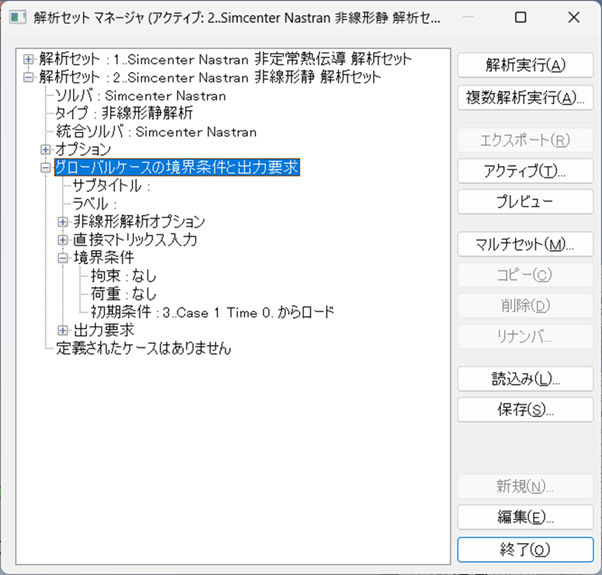Select the 境界条件 item
Image resolution: width=602 pixels, height=575 pixels.
point(104,258)
